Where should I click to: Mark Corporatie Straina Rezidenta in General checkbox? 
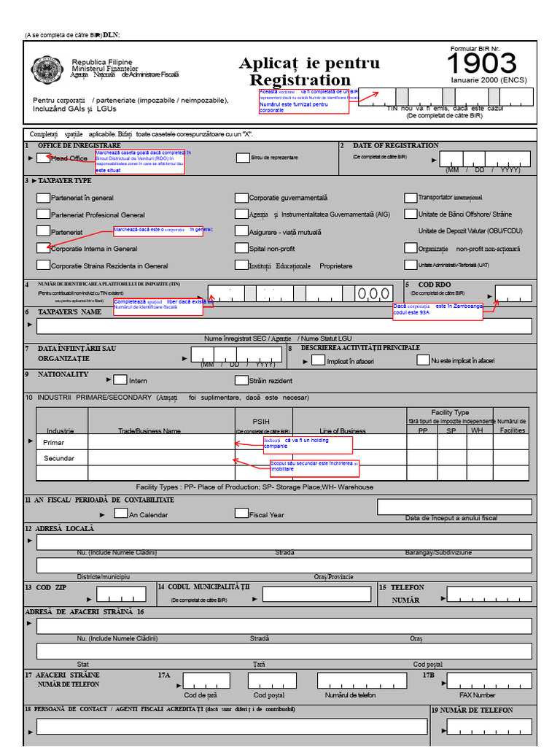[43, 265]
